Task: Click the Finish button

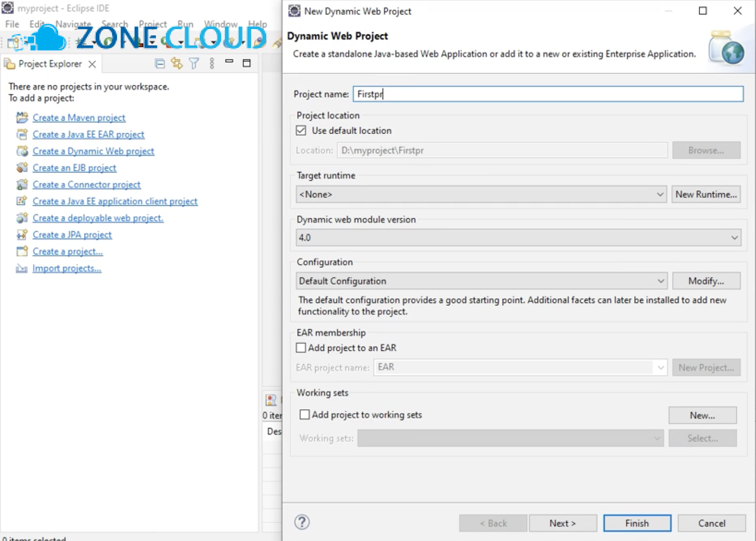Action: [637, 523]
